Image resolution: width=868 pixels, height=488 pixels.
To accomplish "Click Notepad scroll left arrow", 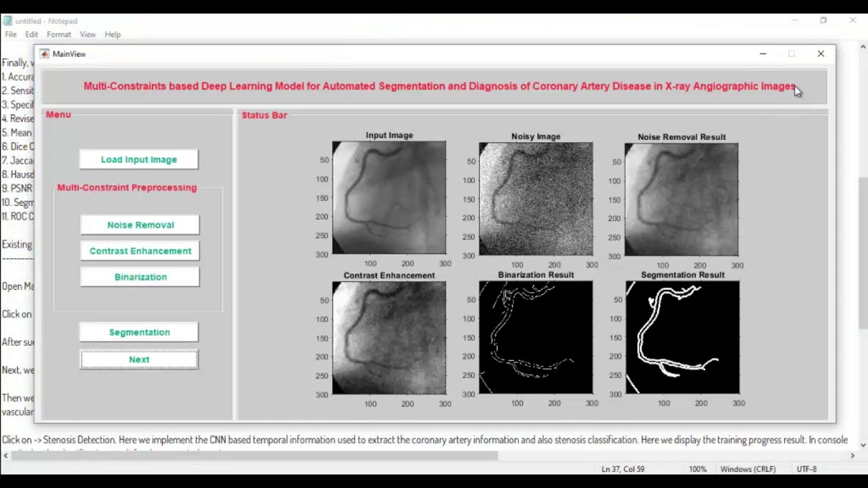I will click(5, 455).
